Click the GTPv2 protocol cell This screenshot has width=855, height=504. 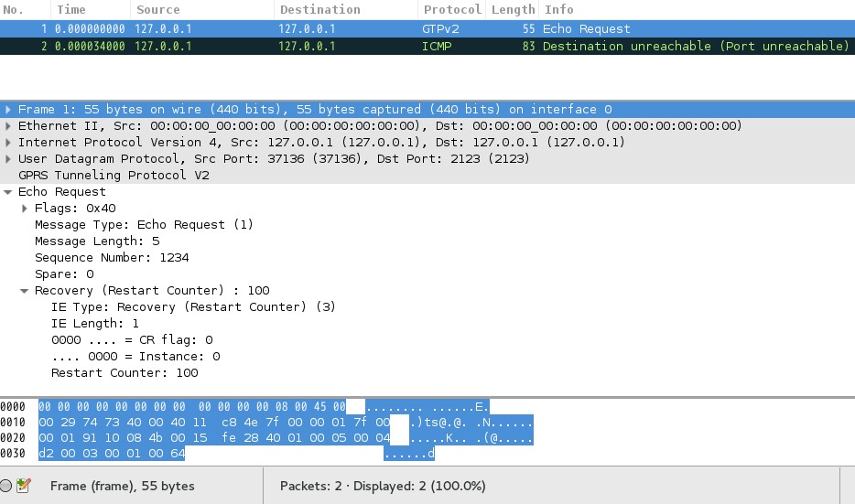point(440,29)
